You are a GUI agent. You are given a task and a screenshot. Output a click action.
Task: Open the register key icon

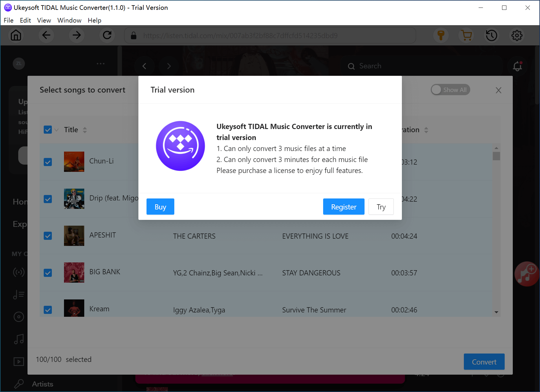pyautogui.click(x=441, y=35)
